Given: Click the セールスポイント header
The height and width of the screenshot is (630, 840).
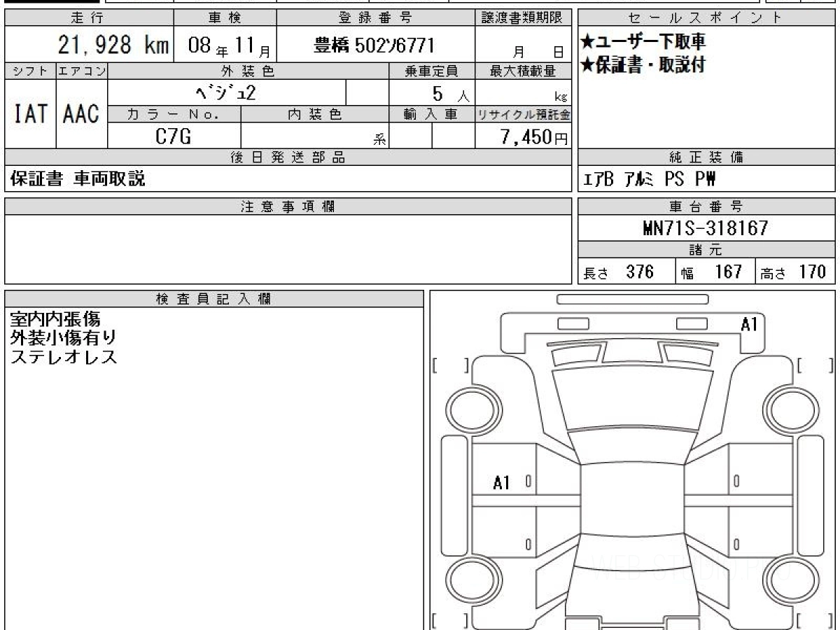Looking at the screenshot, I should coord(706,18).
